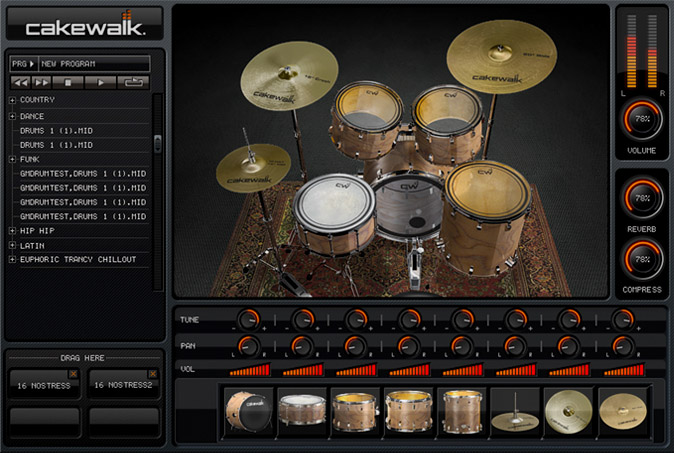Hit the left crash cymbal in kit view
Screen dimensions: 674x453
coord(289,76)
